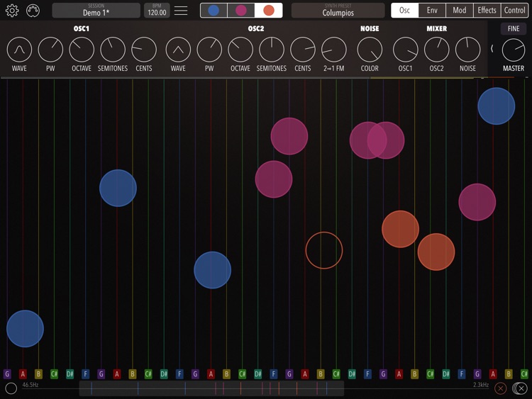Click the OSC1 PW knob

tap(50, 50)
